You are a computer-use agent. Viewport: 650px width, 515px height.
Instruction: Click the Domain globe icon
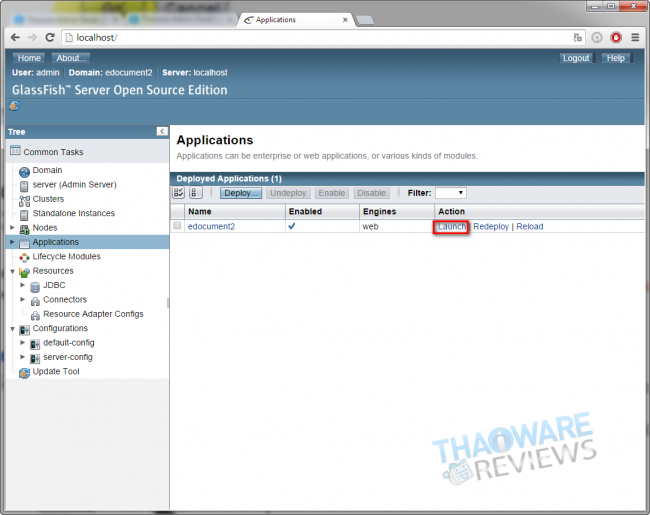(24, 171)
